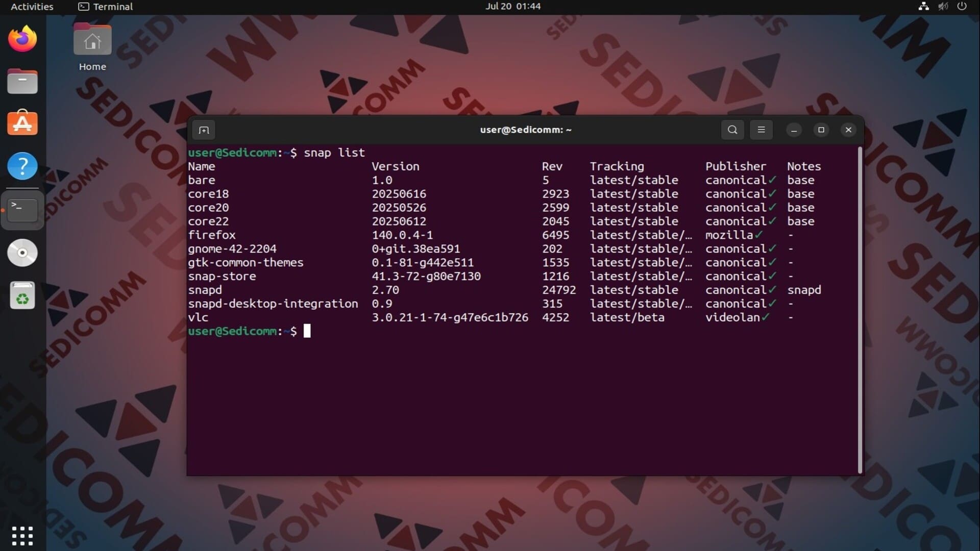Click version '140.0.4-1' of firefox
This screenshot has height=551, width=980.
(x=402, y=235)
